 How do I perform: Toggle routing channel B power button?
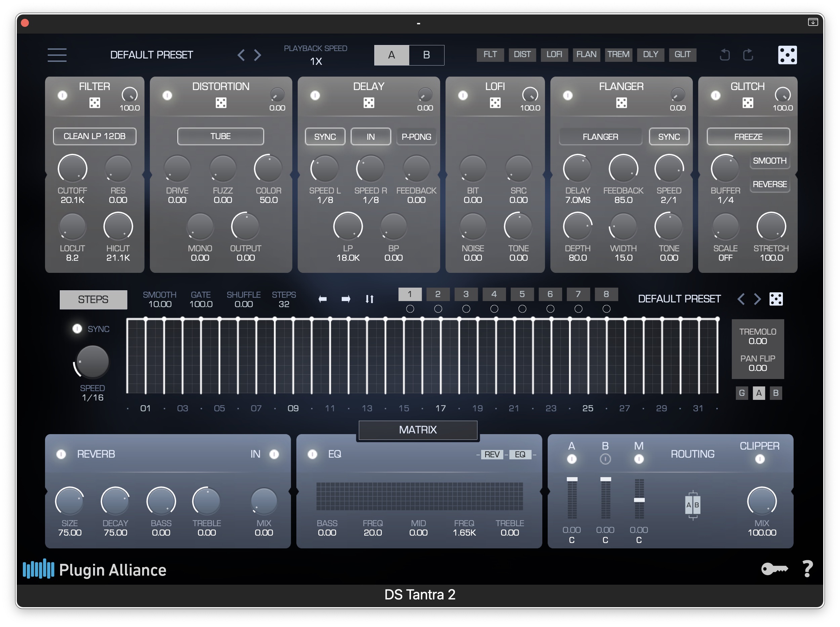[605, 459]
